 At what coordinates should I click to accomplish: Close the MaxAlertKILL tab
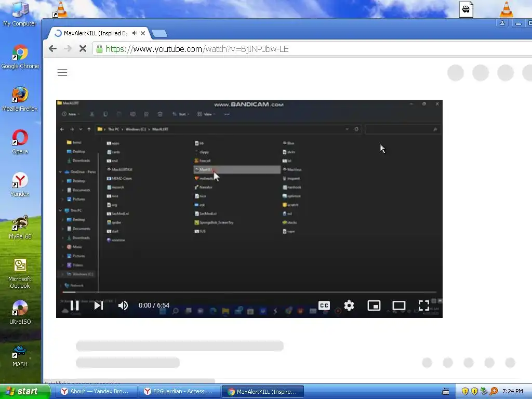point(143,33)
